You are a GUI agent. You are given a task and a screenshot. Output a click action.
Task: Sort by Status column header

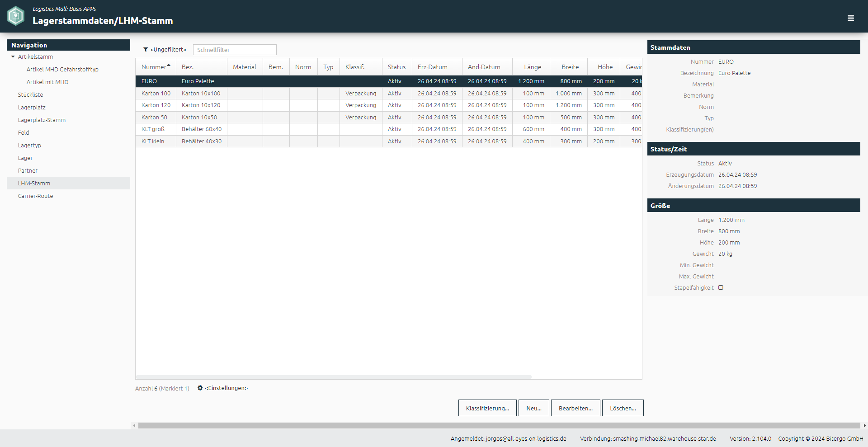(x=397, y=67)
